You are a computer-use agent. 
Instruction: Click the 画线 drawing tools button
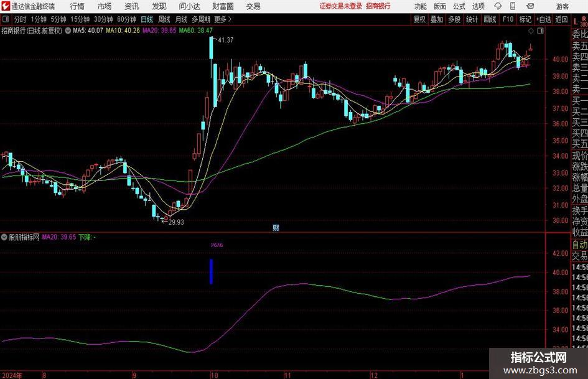point(490,19)
